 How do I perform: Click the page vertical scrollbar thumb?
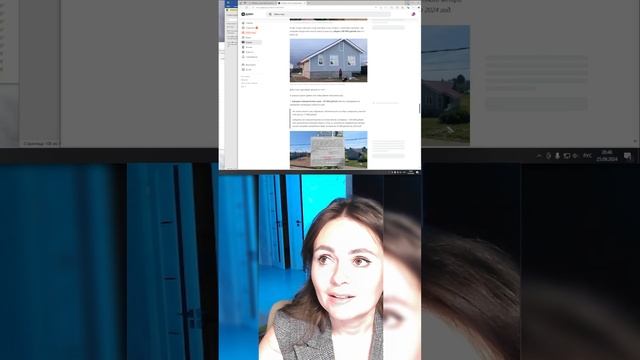tap(419, 109)
